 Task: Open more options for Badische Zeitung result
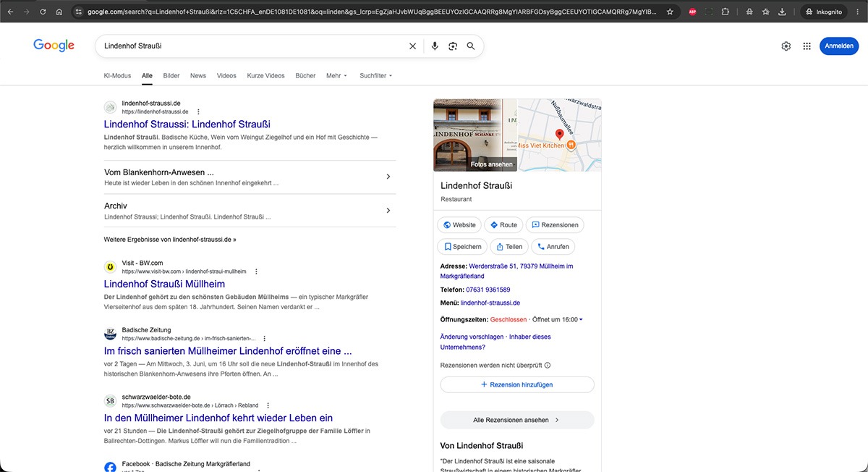pyautogui.click(x=264, y=338)
